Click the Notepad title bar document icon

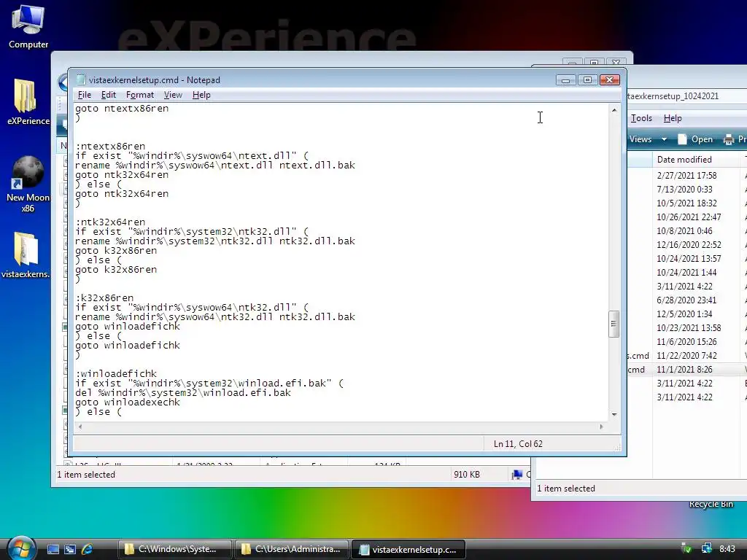(x=81, y=79)
